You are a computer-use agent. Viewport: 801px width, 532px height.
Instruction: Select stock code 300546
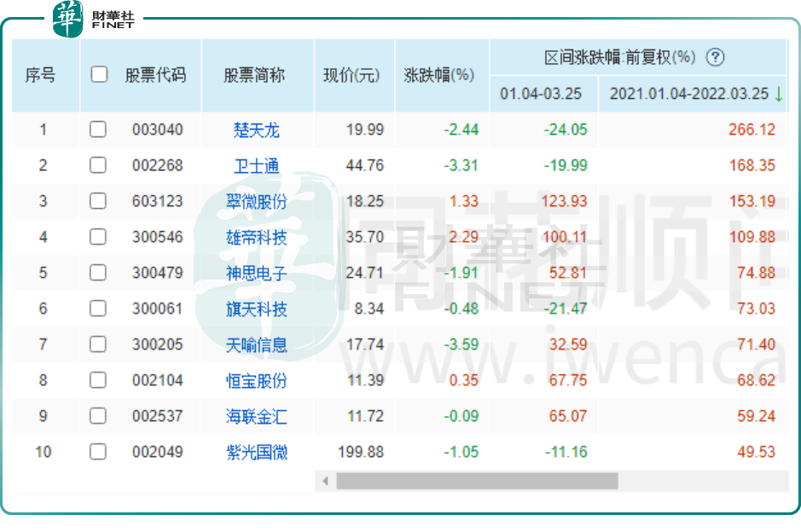(157, 236)
